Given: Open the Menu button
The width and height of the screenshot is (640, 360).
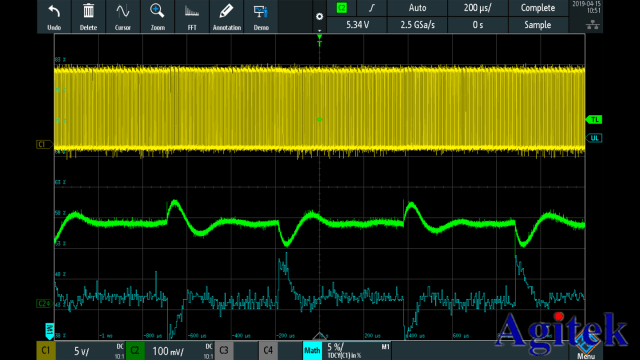Looking at the screenshot, I should tap(586, 350).
